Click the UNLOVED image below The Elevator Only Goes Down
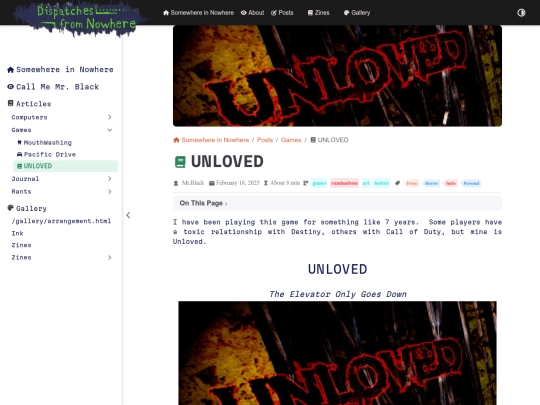This screenshot has height=405, width=540. (x=337, y=353)
